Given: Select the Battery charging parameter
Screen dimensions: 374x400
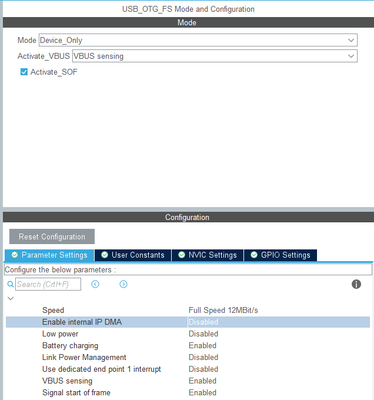Looking at the screenshot, I should [70, 346].
